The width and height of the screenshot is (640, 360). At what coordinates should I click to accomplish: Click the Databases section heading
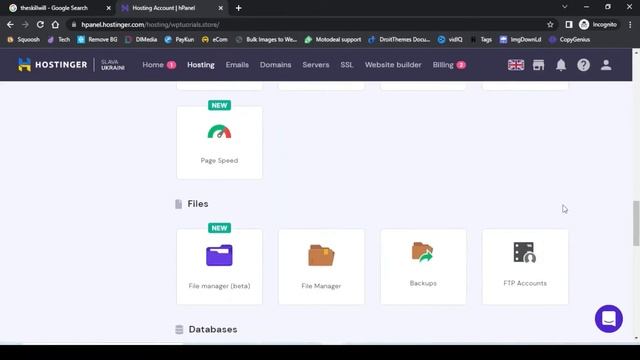[213, 329]
